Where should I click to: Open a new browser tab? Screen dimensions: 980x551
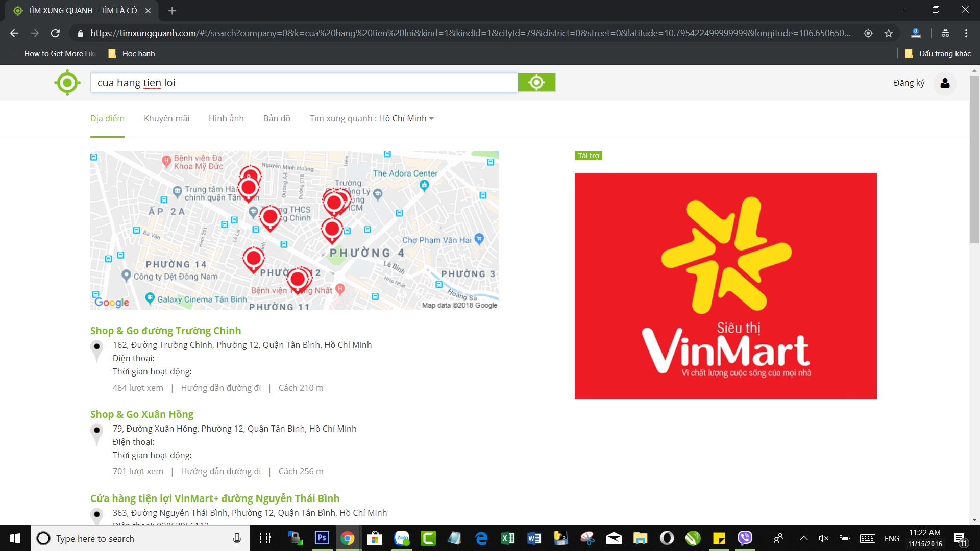tap(172, 11)
